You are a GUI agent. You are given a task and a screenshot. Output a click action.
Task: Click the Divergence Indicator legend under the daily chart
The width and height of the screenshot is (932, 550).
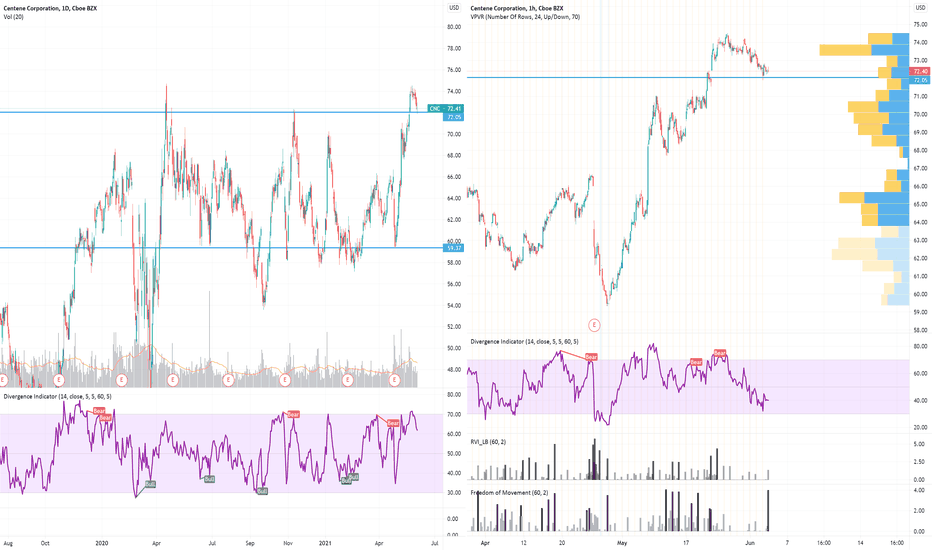[58, 396]
